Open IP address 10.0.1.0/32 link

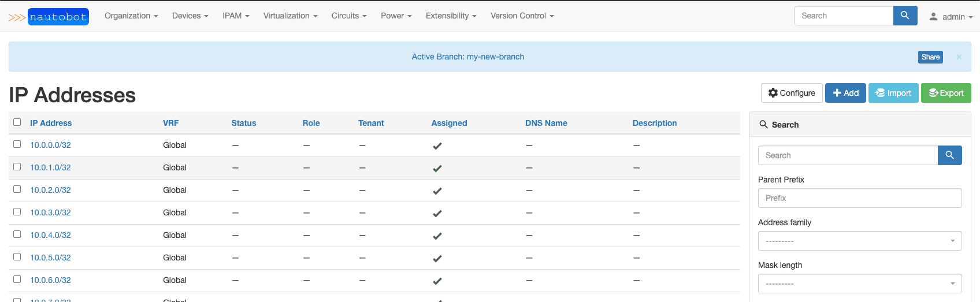pyautogui.click(x=50, y=167)
